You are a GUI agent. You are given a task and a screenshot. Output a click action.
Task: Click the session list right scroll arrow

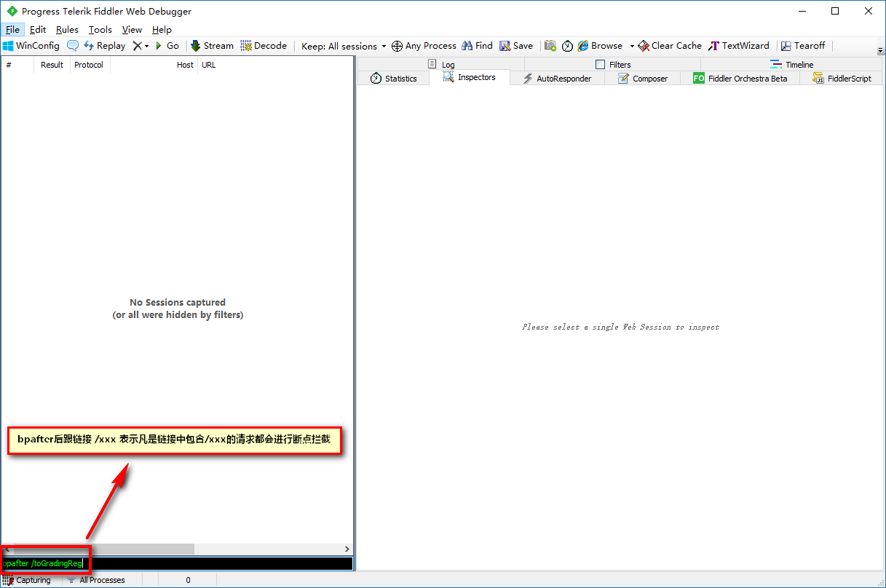(347, 549)
